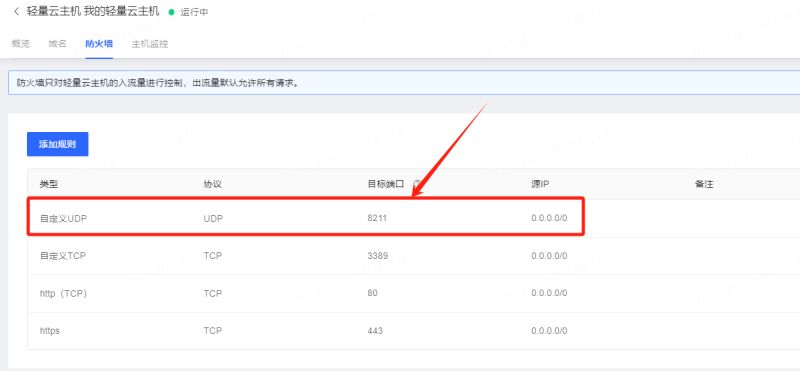800x371 pixels.
Task: Select the 自定义TCP rule row
Action: tap(413, 256)
